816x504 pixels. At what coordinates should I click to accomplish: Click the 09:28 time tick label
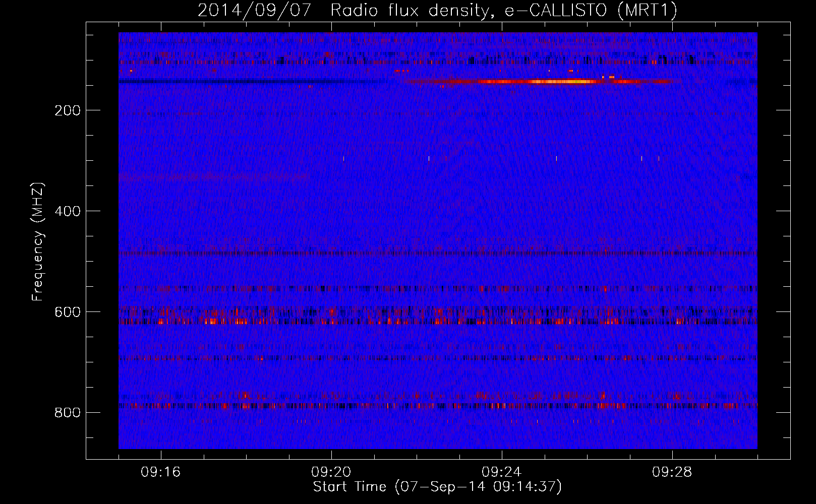point(672,472)
